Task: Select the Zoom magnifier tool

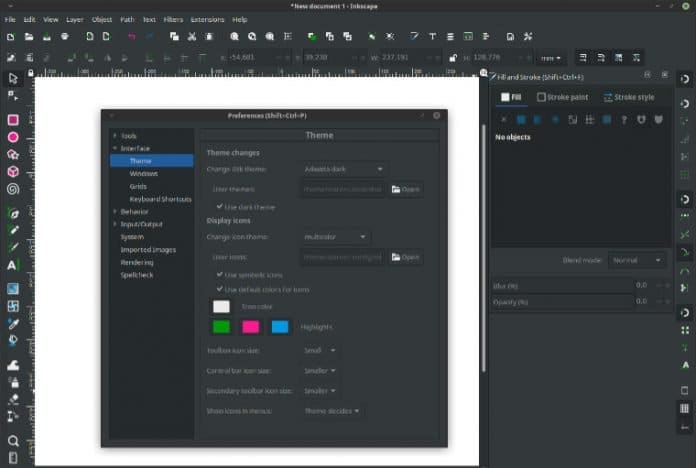Action: click(13, 440)
